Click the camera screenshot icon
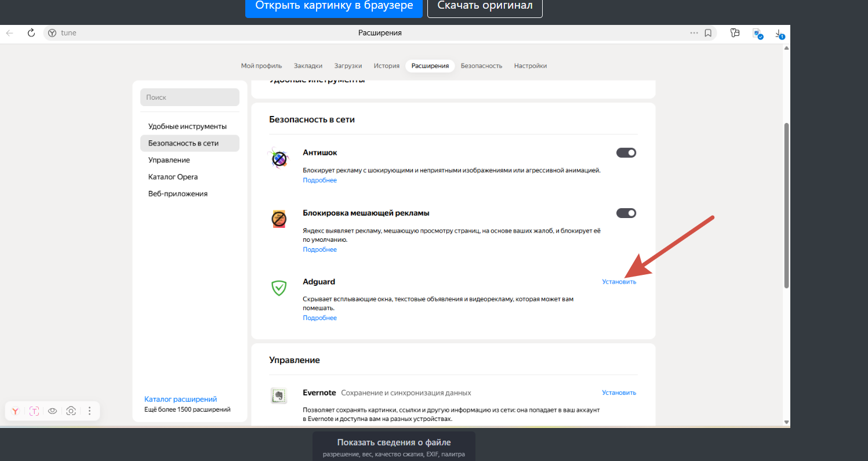Image resolution: width=868 pixels, height=461 pixels. [x=71, y=411]
